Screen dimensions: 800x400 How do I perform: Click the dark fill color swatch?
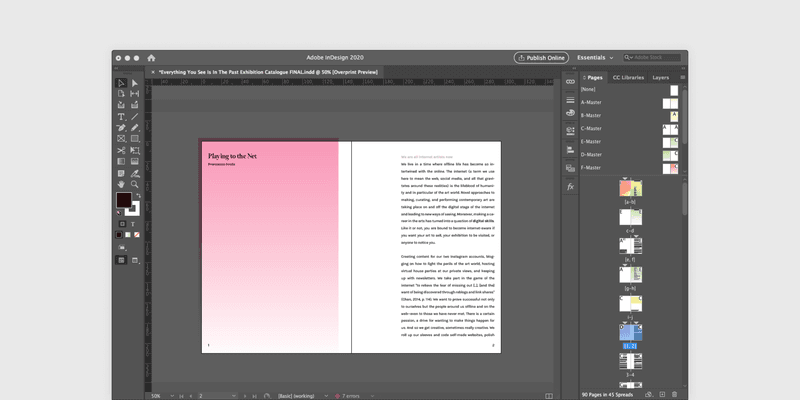click(123, 201)
